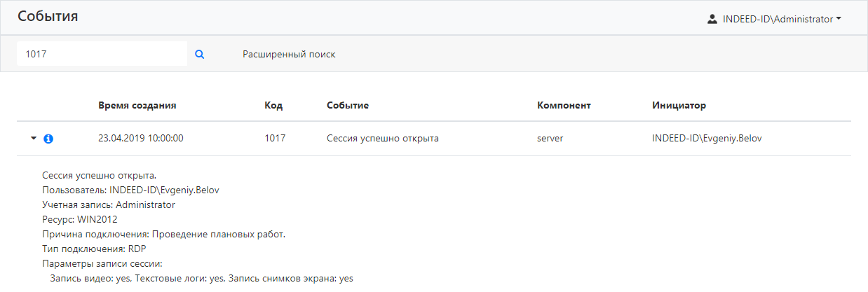Screen dimensions: 868x292
Task: Click the Сессия успешно открыта event cell
Action: tap(383, 138)
